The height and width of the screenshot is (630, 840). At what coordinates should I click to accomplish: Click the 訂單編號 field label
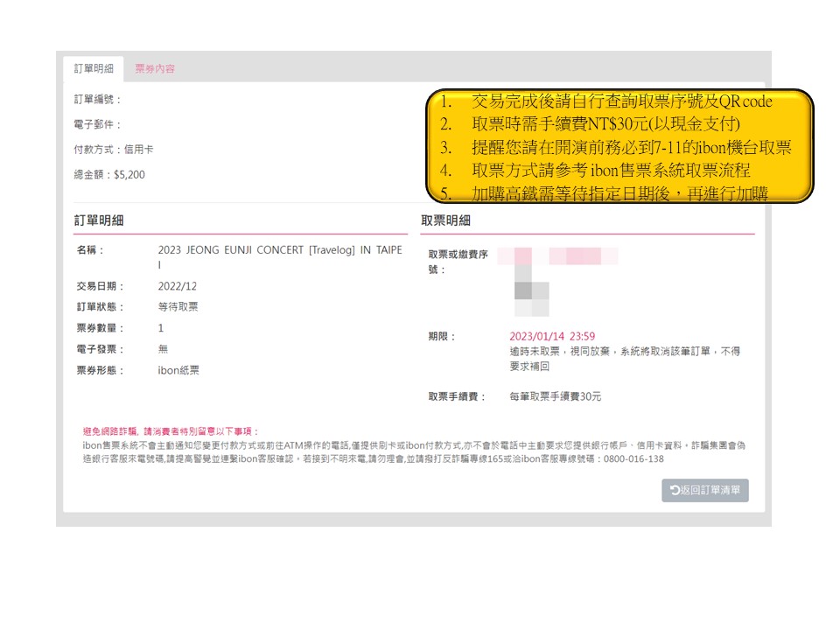(97, 100)
